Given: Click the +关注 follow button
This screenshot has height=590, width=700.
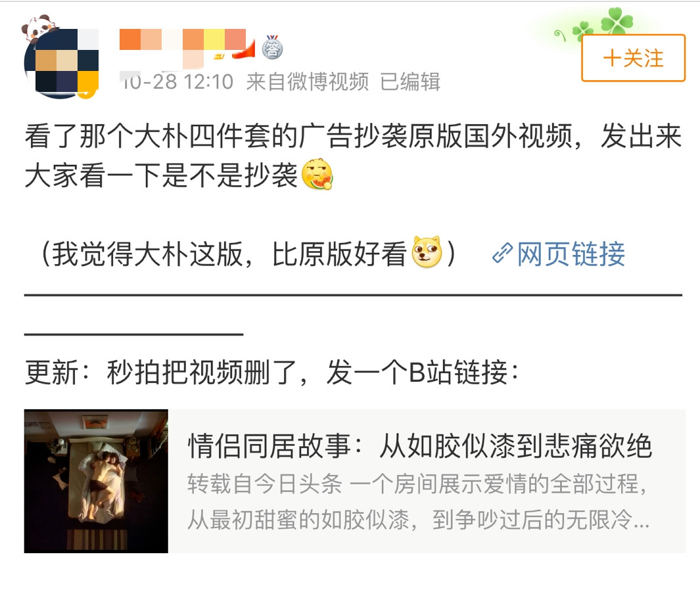Looking at the screenshot, I should pos(633,58).
